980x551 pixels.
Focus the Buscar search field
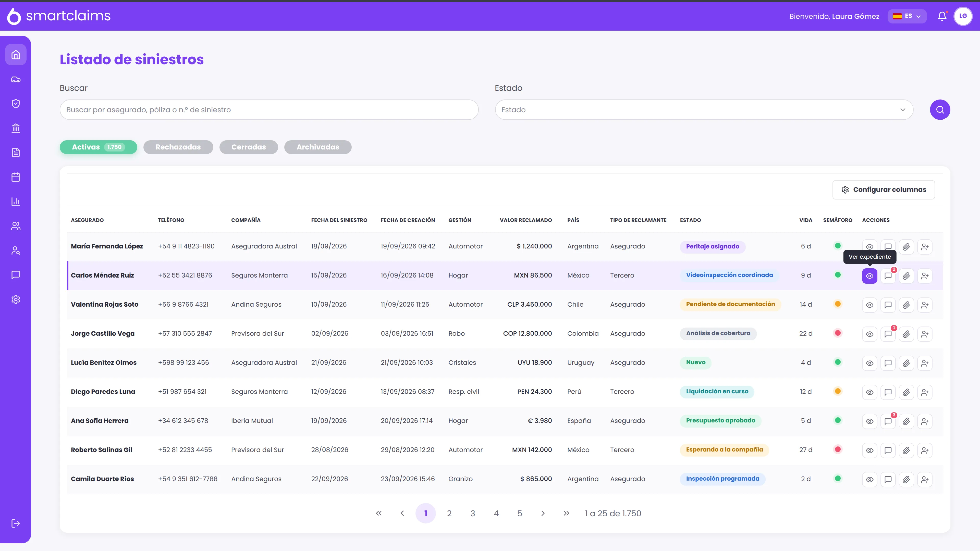[268, 109]
